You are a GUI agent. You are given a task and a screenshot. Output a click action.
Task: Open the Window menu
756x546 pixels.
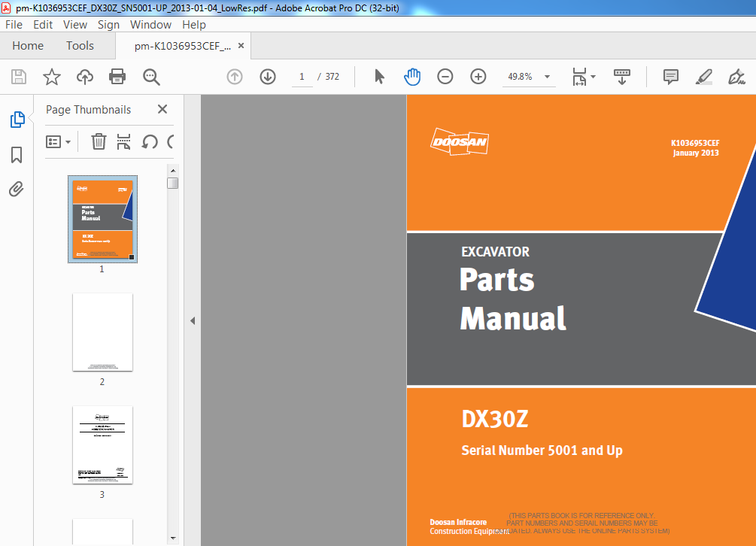click(151, 25)
